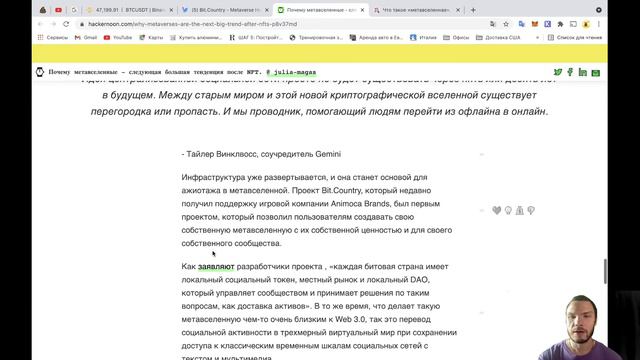Screen dimensions: 640x360
Task: Click the yellow banner strip
Action: coord(320,53)
